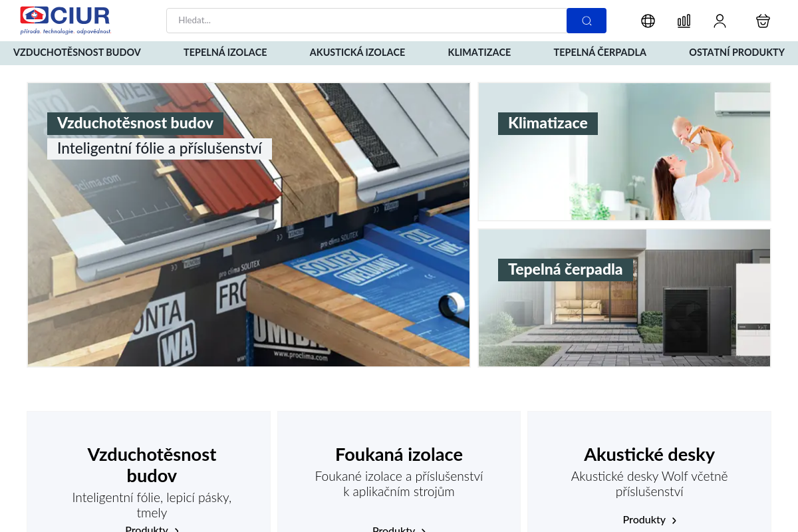Select TEPELNÁ ČERPADLA navigation item
798x532 pixels.
[x=600, y=53]
